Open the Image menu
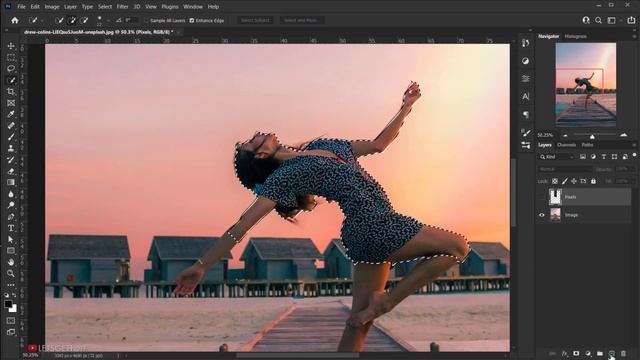The width and height of the screenshot is (640, 360). pyautogui.click(x=52, y=7)
